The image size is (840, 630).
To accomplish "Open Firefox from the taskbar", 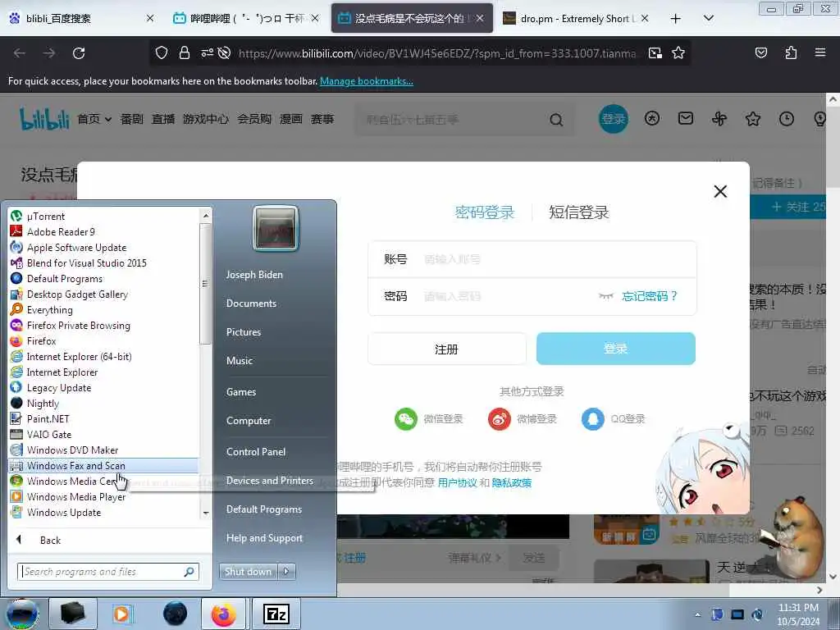I will [x=223, y=614].
